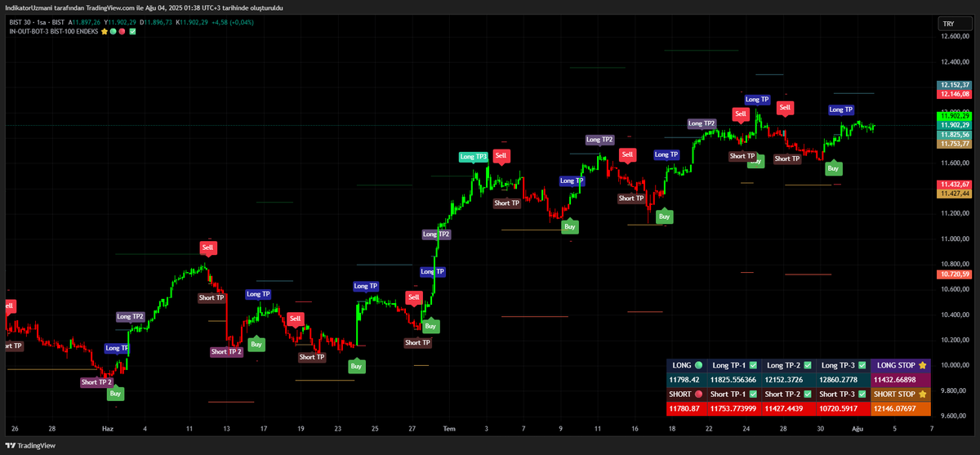980x455 pixels.
Task: Click the Buy label under the late-July low near 30
Action: [x=833, y=168]
